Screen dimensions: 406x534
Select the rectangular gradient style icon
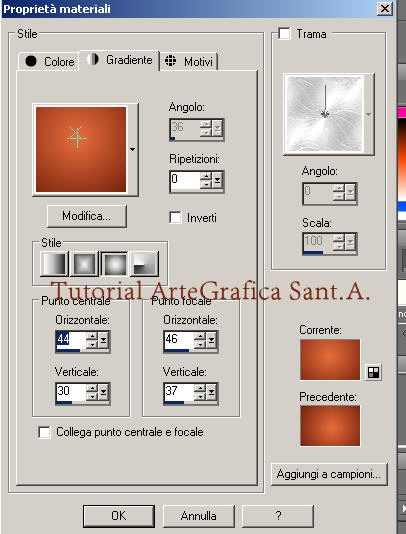84,264
